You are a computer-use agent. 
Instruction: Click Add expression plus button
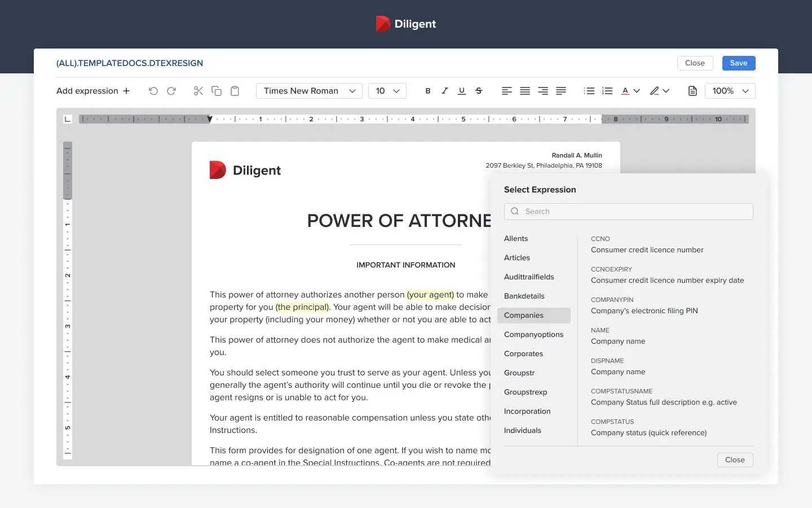(93, 91)
